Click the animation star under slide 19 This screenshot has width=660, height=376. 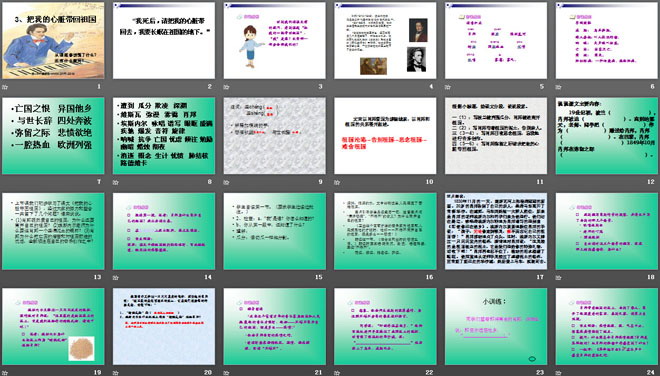(5, 372)
